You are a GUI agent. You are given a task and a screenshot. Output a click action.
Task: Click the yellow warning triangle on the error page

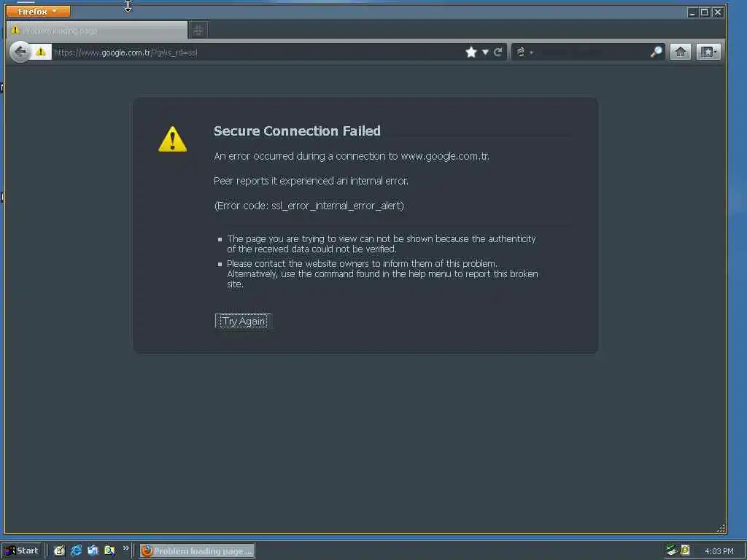pyautogui.click(x=172, y=139)
